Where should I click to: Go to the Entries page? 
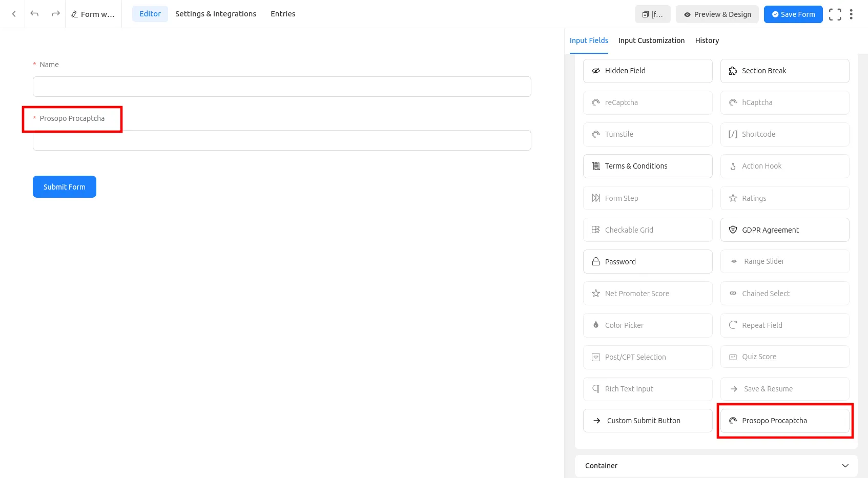point(283,14)
